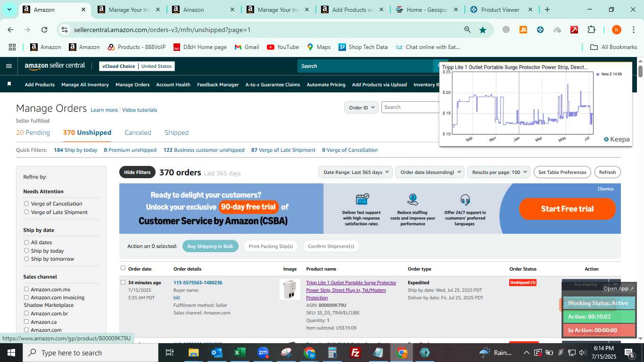644x362 pixels.
Task: Switch to the Pending orders tab
Action: (33, 132)
